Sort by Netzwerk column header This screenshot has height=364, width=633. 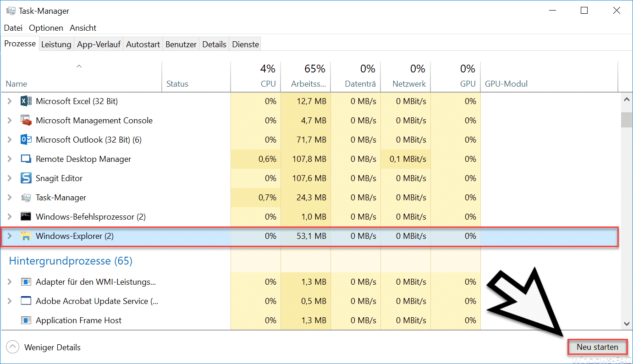click(x=406, y=76)
